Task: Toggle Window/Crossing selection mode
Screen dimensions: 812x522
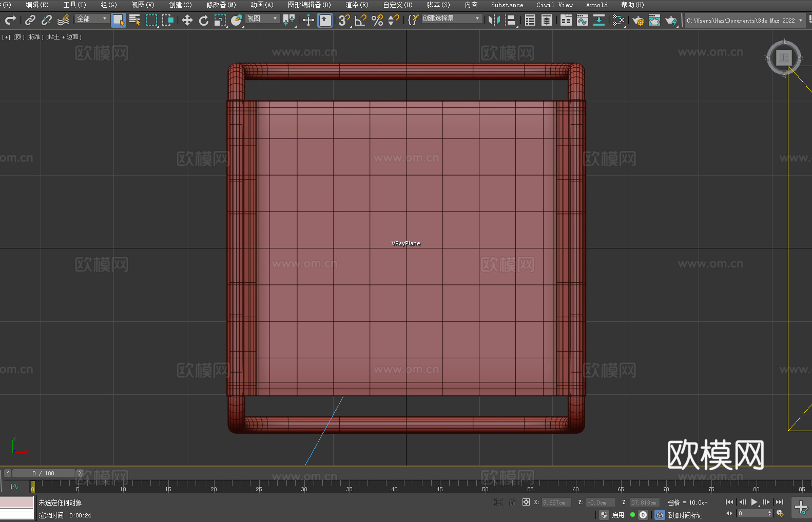Action: [168, 20]
